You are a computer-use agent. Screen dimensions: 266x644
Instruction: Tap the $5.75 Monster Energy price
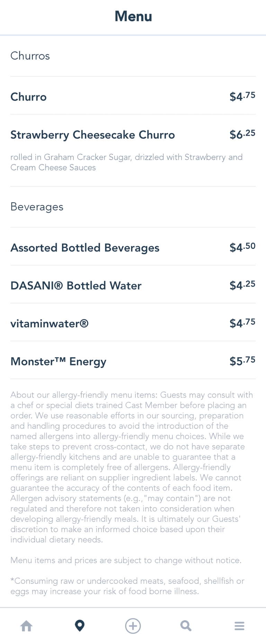[x=242, y=361]
